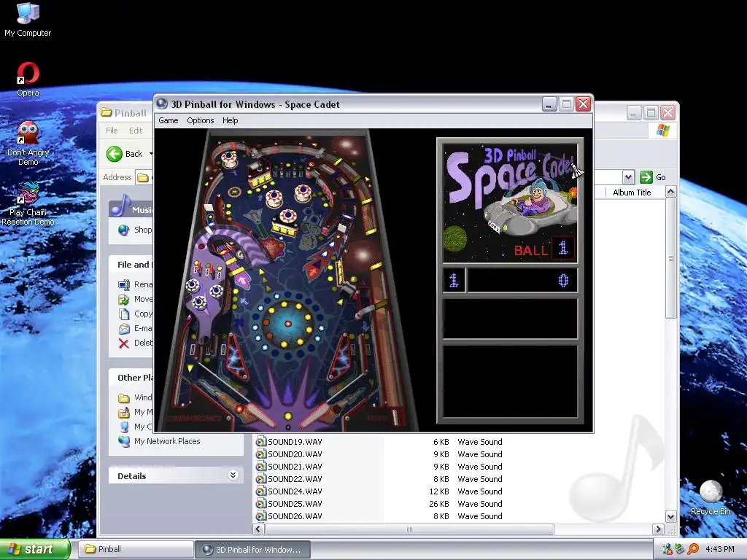The image size is (747, 560).
Task: Click the Windows folder icon under Other Places
Action: tap(124, 397)
